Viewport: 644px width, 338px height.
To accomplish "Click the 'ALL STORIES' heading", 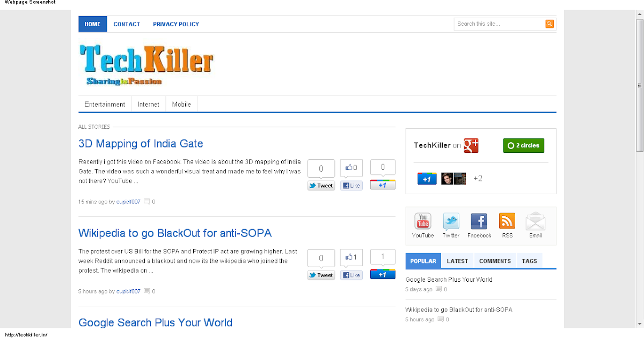I will coord(94,127).
